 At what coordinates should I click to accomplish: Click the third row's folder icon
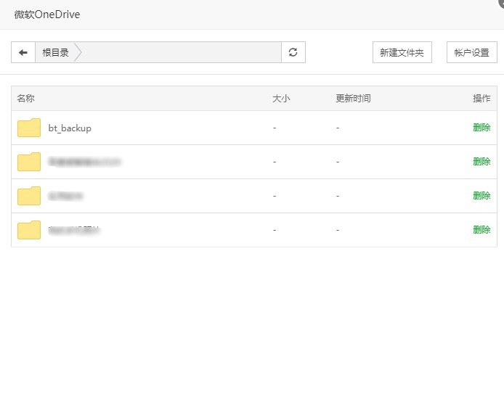29,196
